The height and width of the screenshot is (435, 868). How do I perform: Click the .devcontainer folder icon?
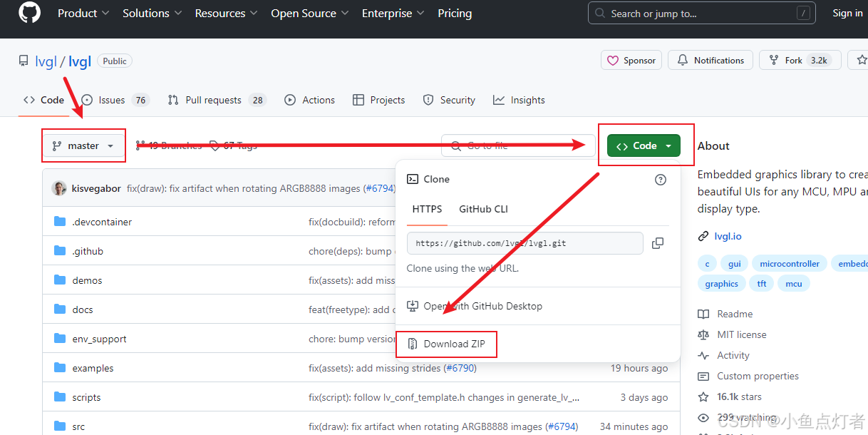60,222
